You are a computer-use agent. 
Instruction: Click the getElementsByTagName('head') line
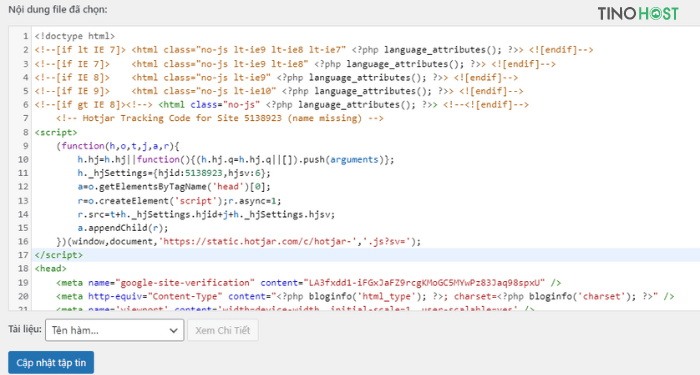click(174, 187)
